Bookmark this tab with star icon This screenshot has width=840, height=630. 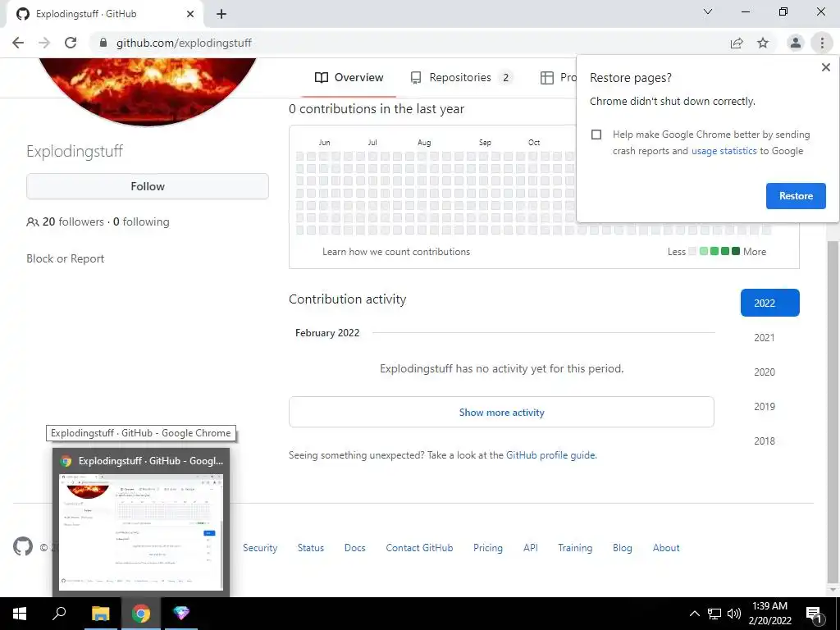coord(763,43)
